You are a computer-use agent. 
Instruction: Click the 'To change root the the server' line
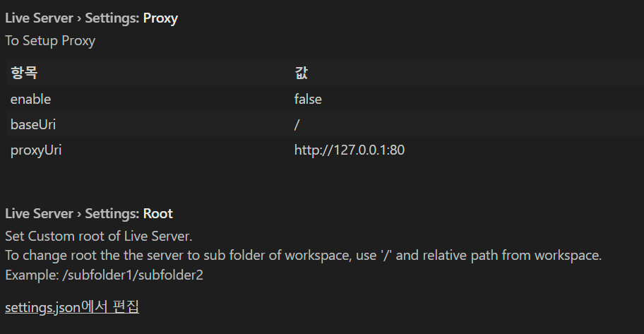coord(303,256)
